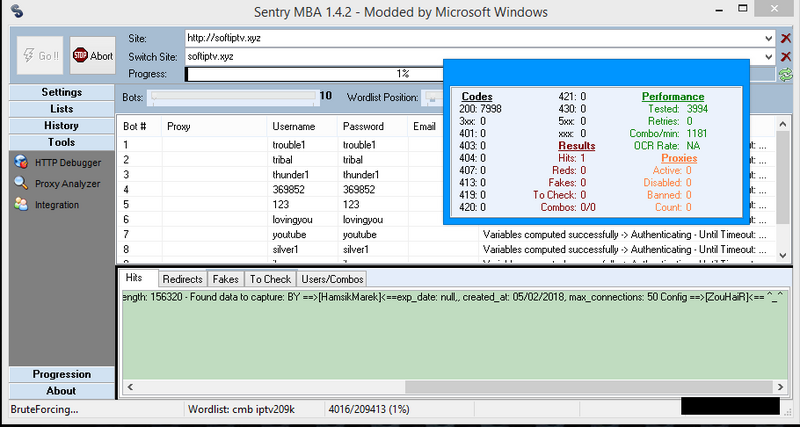Expand the Site dropdown list

pos(769,38)
